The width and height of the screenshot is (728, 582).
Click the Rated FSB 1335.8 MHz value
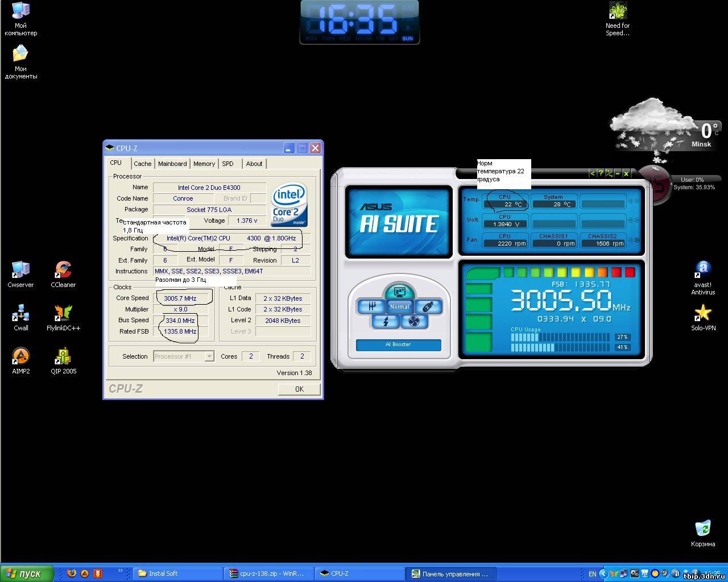180,331
